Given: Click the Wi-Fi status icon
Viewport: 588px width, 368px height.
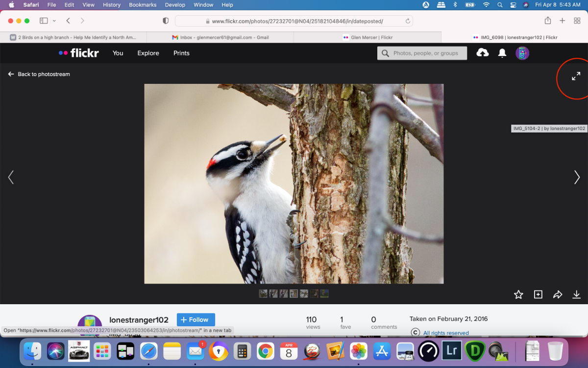Looking at the screenshot, I should click(x=486, y=5).
